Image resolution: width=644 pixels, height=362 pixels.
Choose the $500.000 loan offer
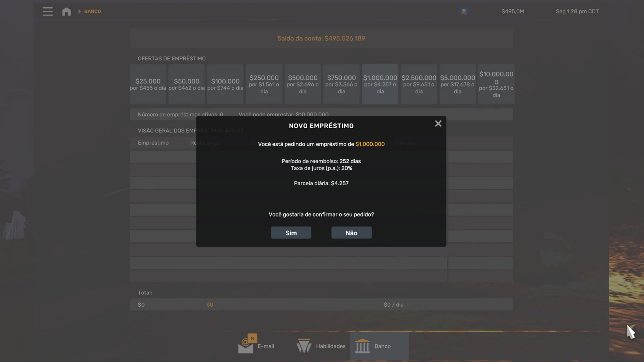(x=303, y=84)
